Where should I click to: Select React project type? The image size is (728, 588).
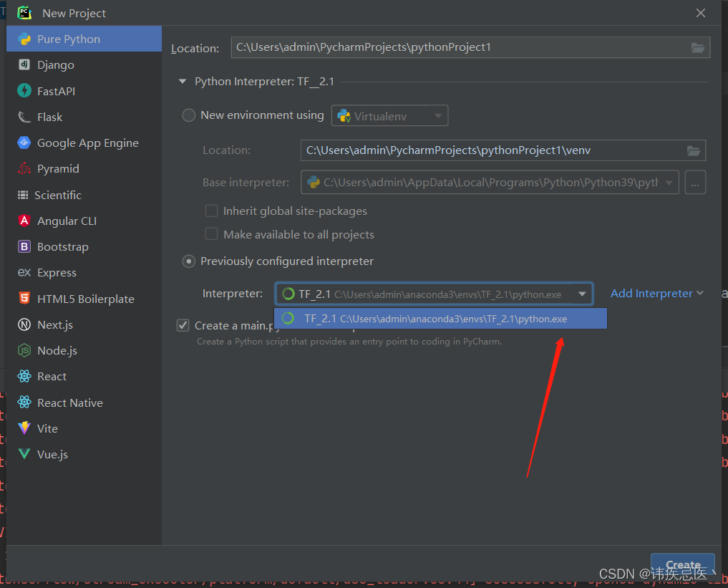coord(84,376)
